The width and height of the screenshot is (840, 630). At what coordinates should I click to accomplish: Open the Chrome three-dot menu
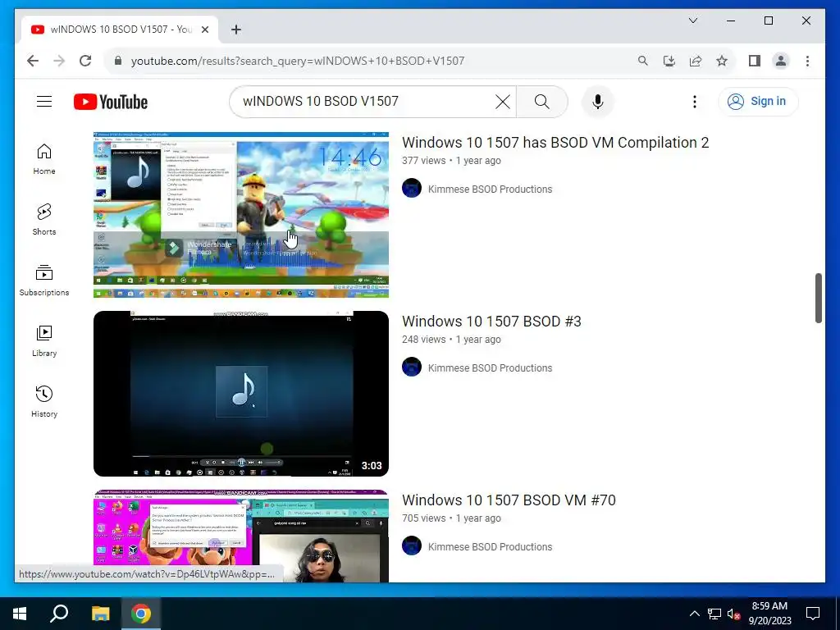tap(807, 61)
